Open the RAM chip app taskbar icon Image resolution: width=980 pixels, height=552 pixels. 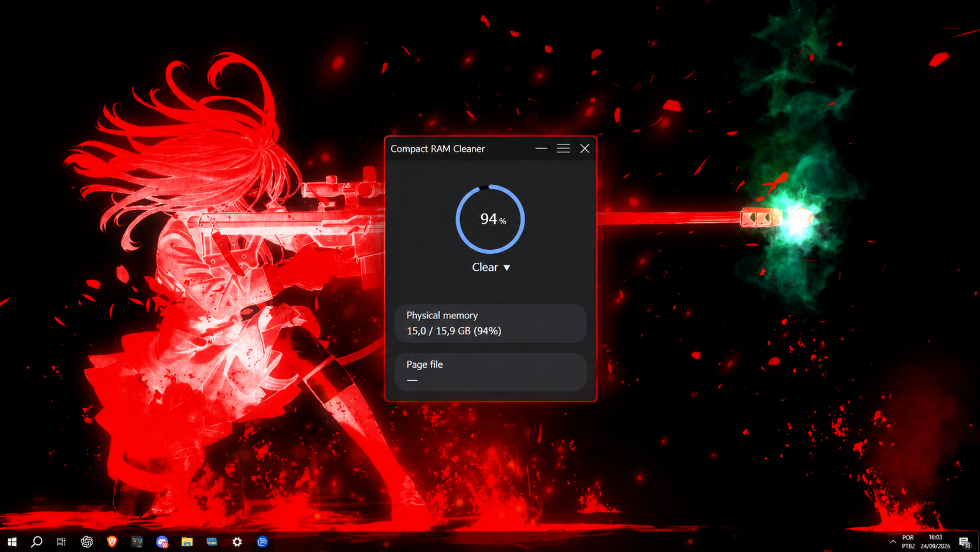pyautogui.click(x=212, y=541)
